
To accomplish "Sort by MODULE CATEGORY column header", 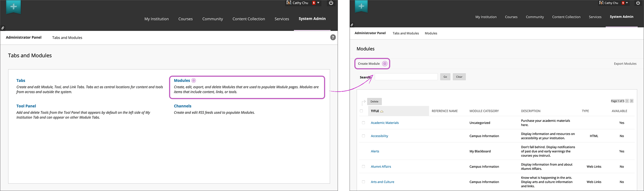I will click(x=484, y=111).
